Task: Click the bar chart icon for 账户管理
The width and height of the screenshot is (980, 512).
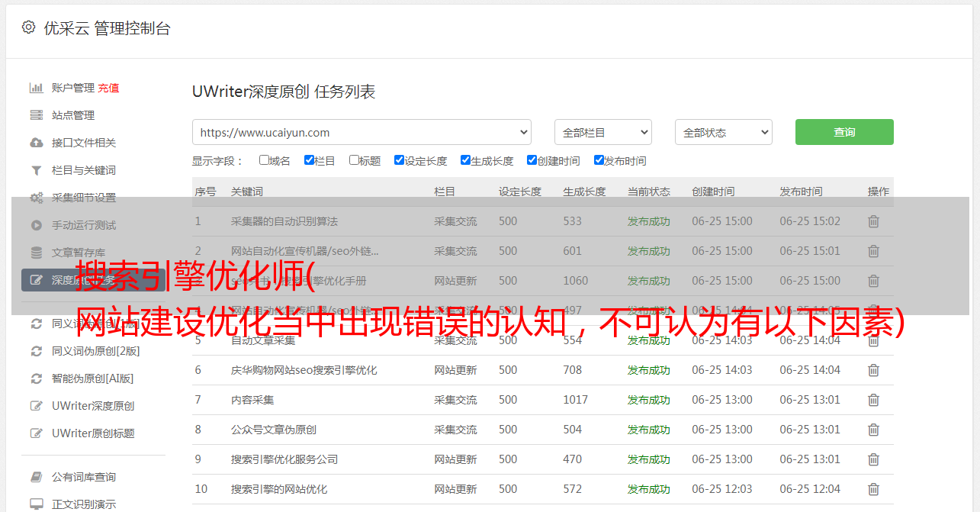Action: point(36,88)
